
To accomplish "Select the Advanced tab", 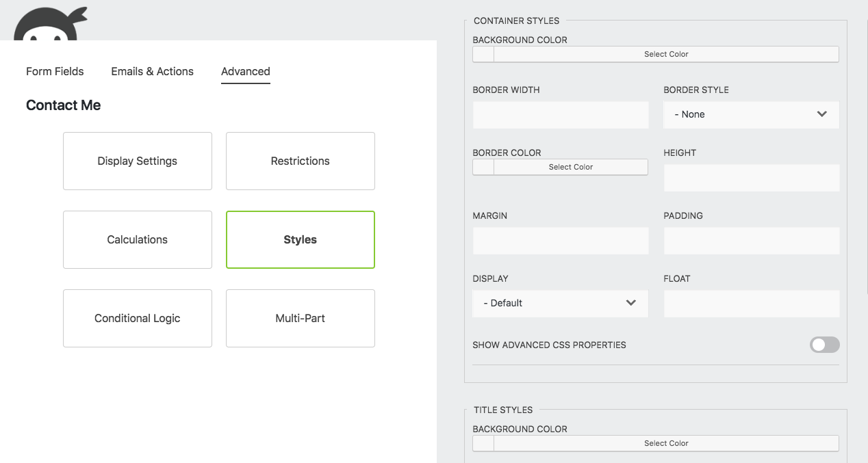I will (245, 71).
